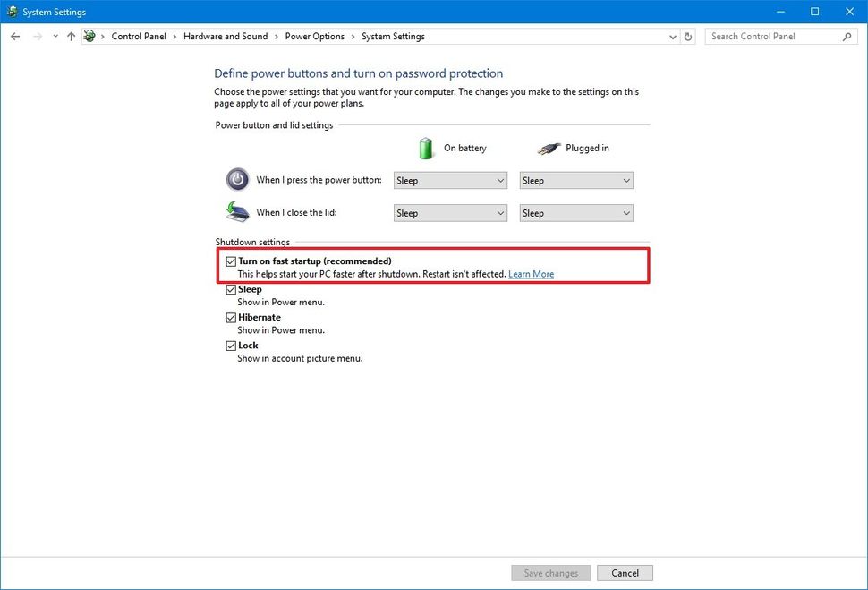Click the power button icon
The height and width of the screenshot is (590, 868).
237,179
